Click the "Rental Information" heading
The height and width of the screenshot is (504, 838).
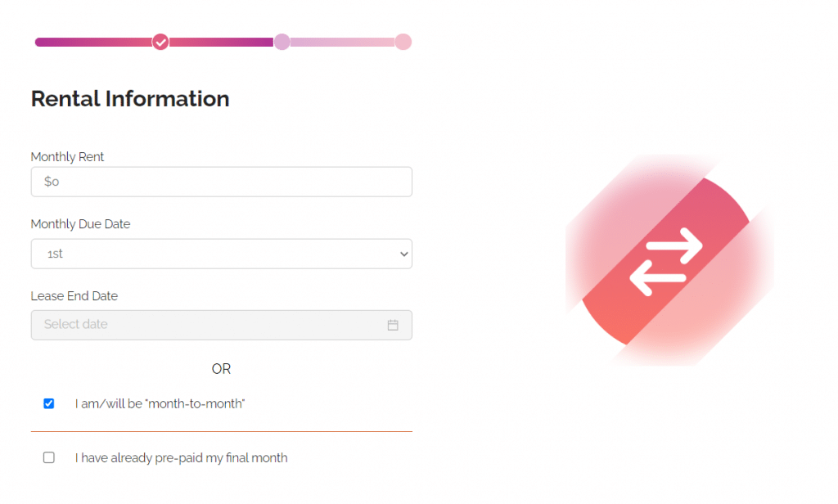[129, 98]
